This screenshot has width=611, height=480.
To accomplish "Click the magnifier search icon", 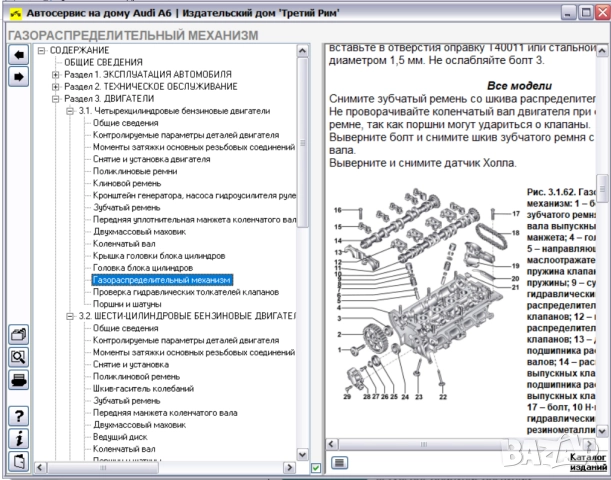I will coord(17,357).
